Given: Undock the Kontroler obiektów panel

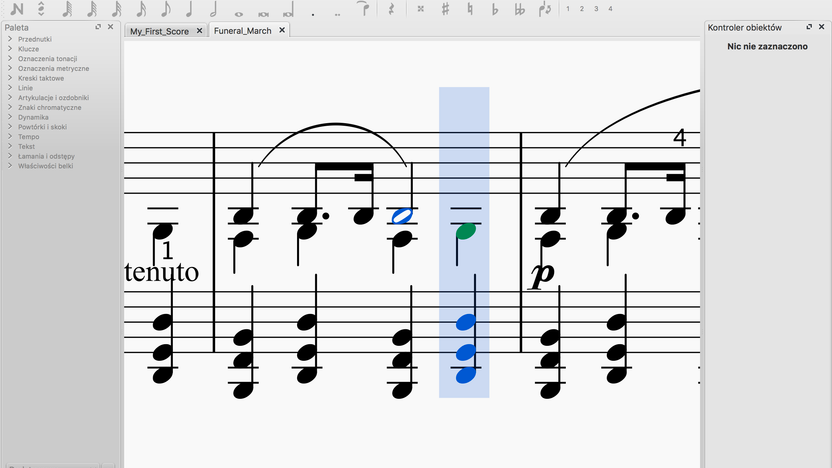Looking at the screenshot, I should point(809,27).
